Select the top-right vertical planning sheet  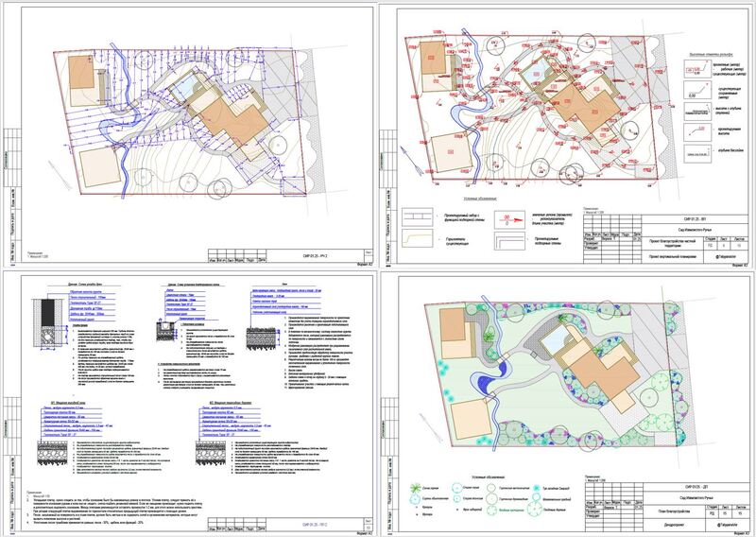click(x=567, y=134)
